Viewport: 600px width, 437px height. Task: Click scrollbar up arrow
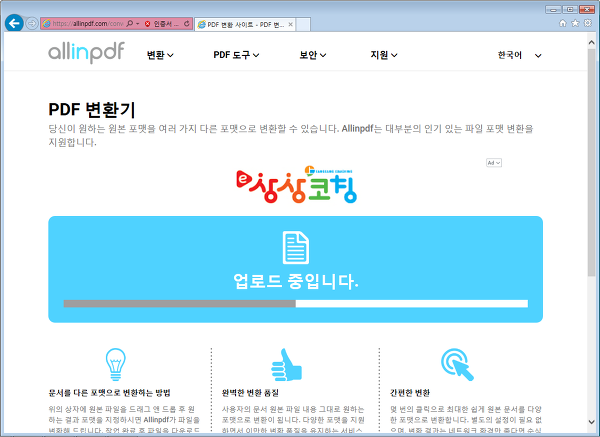pyautogui.click(x=592, y=42)
